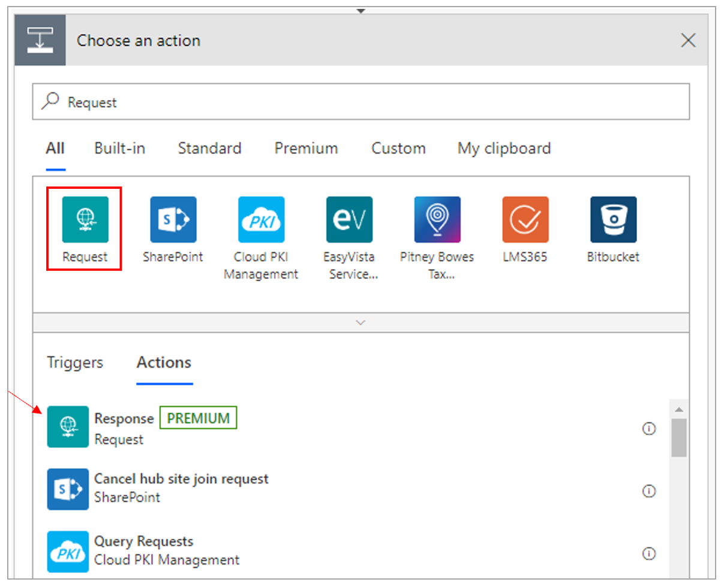Screen dimensions: 724x588
Task: Click the actions list scrollbar thumb
Action: click(x=679, y=438)
